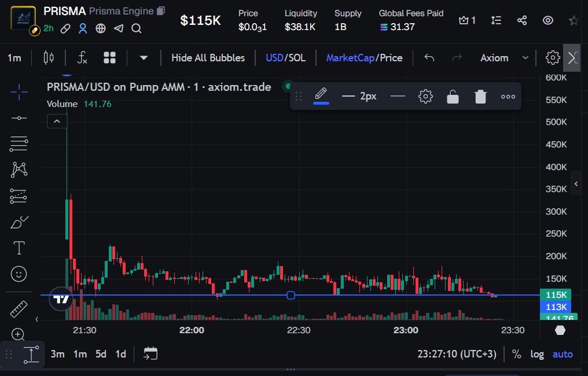Toggle the eye watch icon in header
The image size is (588, 376).
(548, 20)
